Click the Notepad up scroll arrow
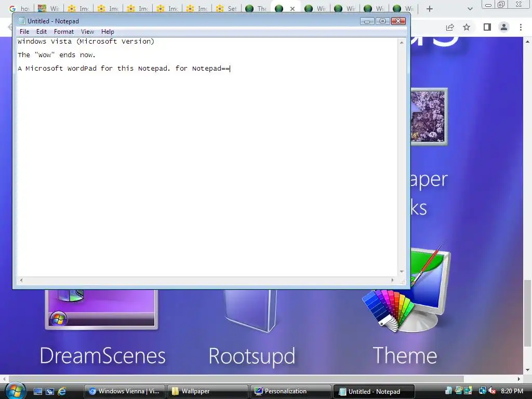Viewport: 532px width, 399px height. point(402,43)
